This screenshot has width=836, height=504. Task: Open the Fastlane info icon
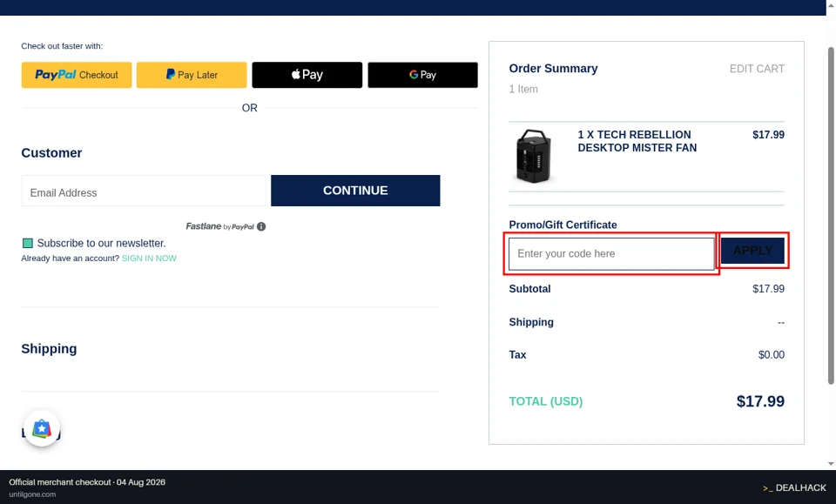(x=261, y=226)
